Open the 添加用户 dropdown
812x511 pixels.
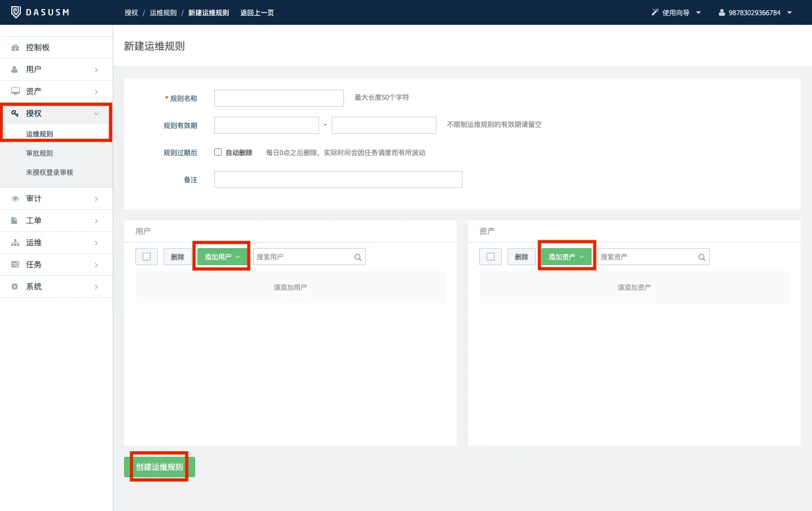pyautogui.click(x=222, y=257)
